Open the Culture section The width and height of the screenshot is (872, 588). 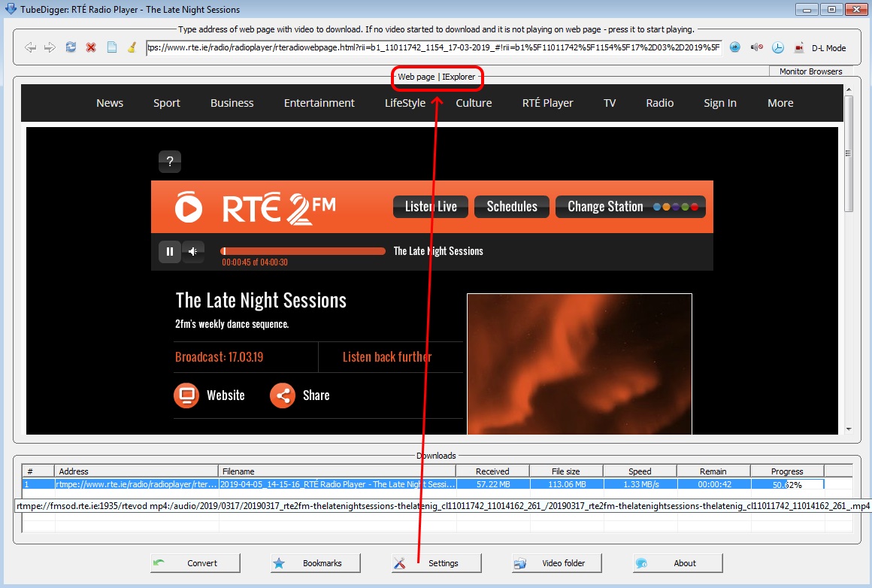click(x=474, y=103)
